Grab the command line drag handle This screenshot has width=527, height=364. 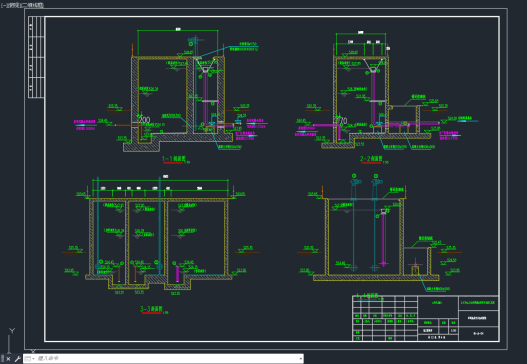point(2,359)
